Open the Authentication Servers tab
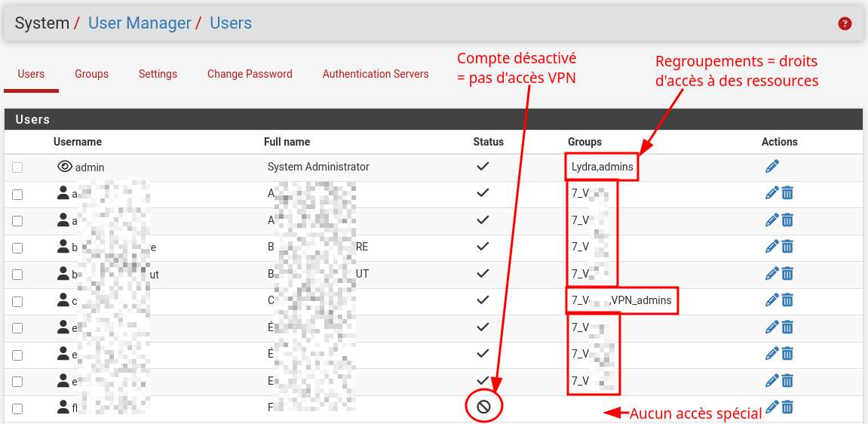The image size is (868, 424). [x=376, y=74]
